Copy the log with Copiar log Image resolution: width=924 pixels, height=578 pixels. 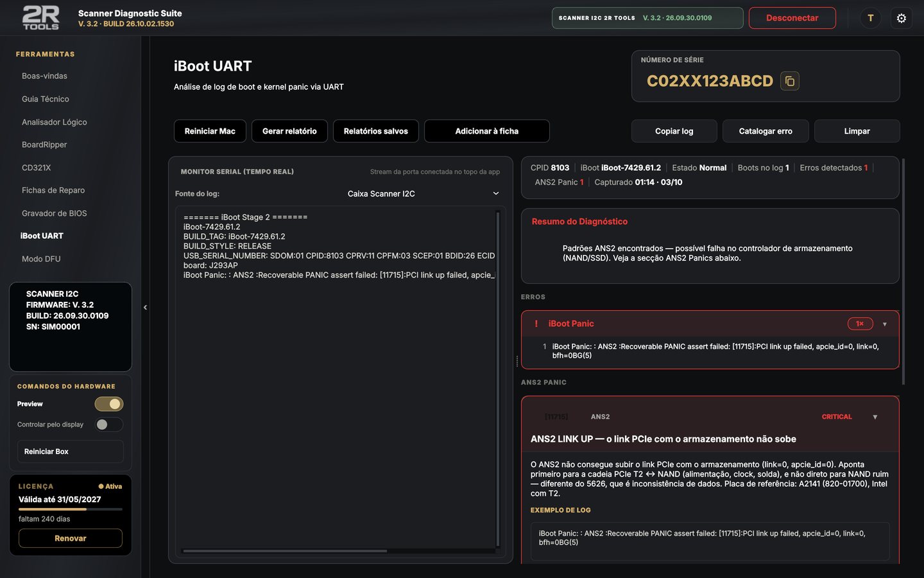point(674,131)
